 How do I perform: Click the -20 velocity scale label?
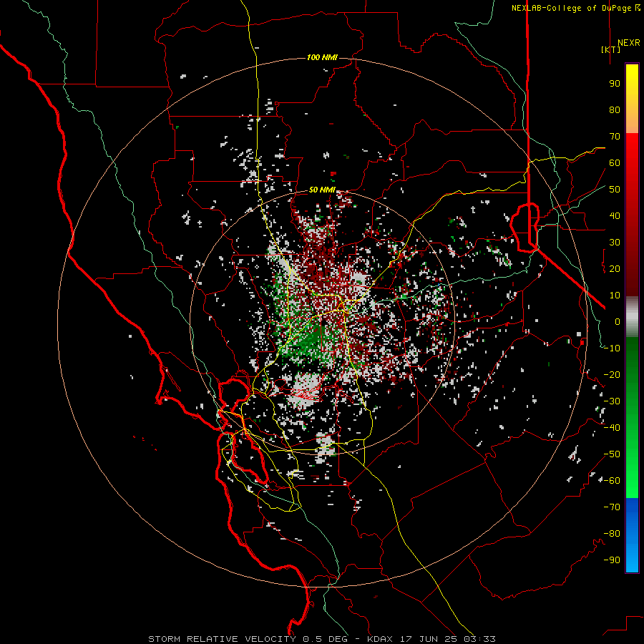coord(612,375)
